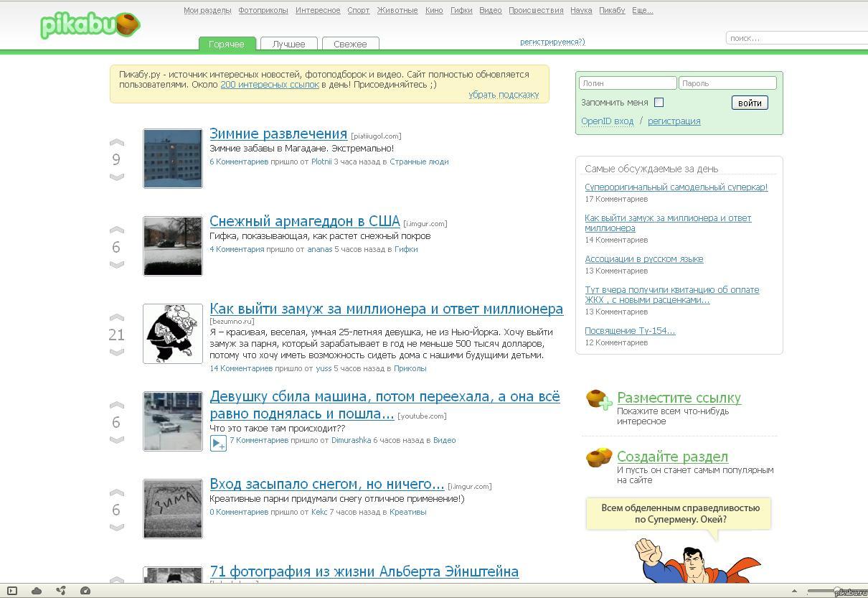Switch to the 'Лучшее' tab
This screenshot has width=868, height=598.
click(x=289, y=44)
